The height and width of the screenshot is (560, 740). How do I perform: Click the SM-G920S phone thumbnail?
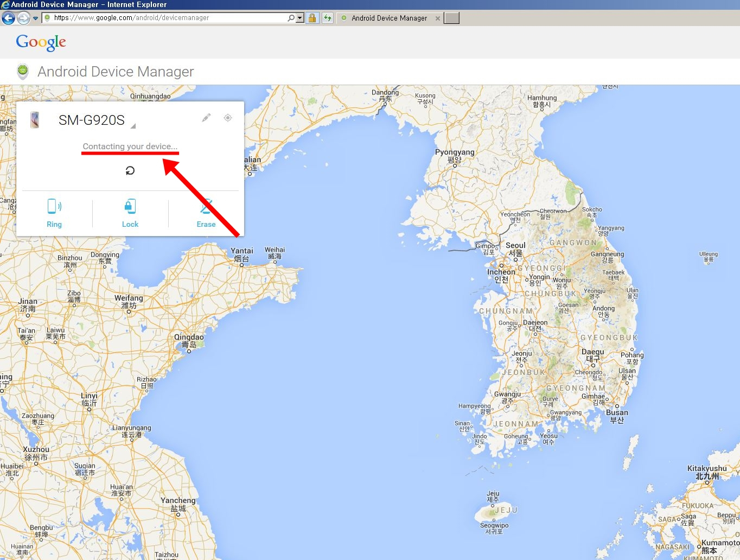pyautogui.click(x=35, y=120)
